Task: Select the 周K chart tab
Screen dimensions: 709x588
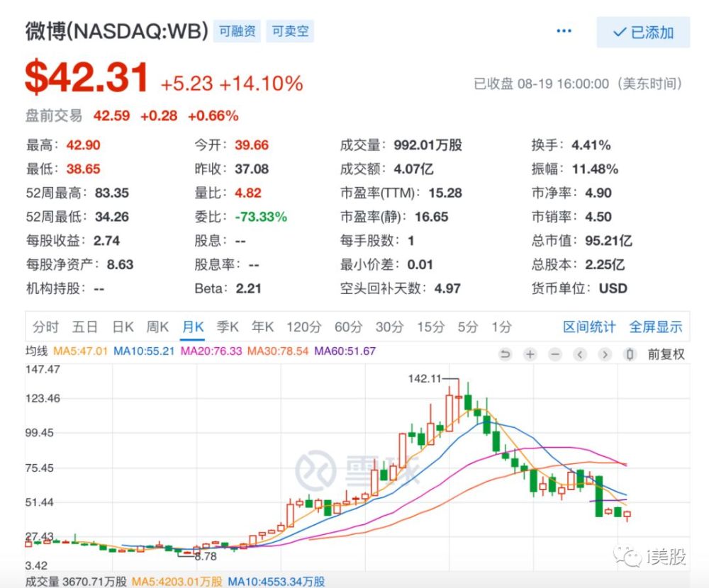Action: pos(157,327)
